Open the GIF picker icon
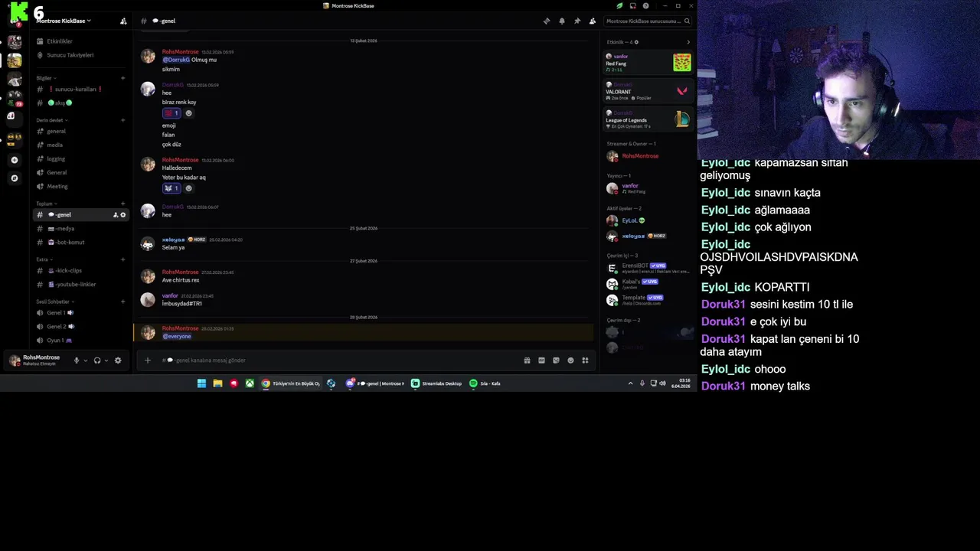The width and height of the screenshot is (980, 551). pos(541,360)
